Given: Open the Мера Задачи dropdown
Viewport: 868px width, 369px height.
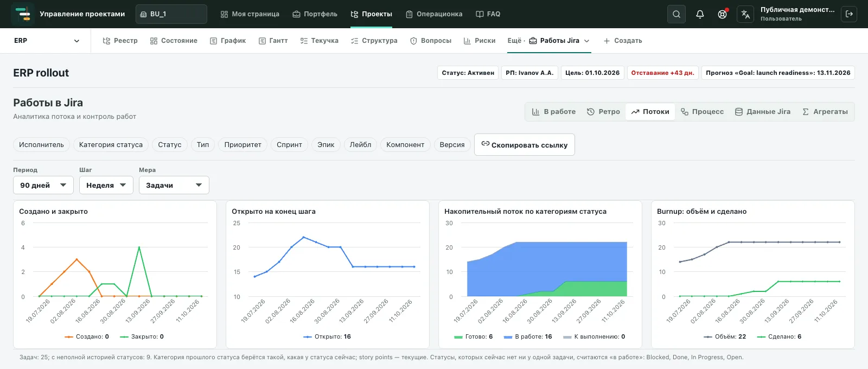Looking at the screenshot, I should tap(174, 185).
